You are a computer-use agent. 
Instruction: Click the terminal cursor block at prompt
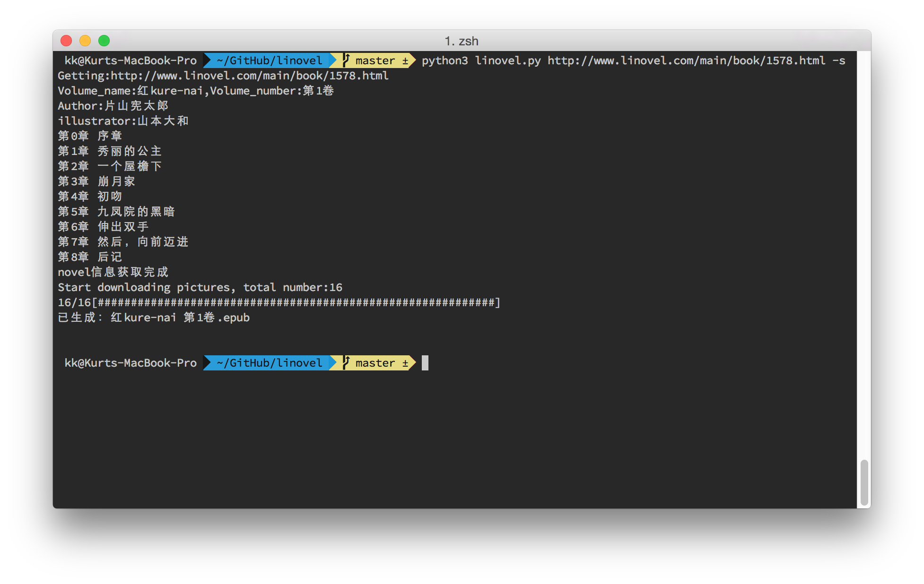pyautogui.click(x=425, y=363)
